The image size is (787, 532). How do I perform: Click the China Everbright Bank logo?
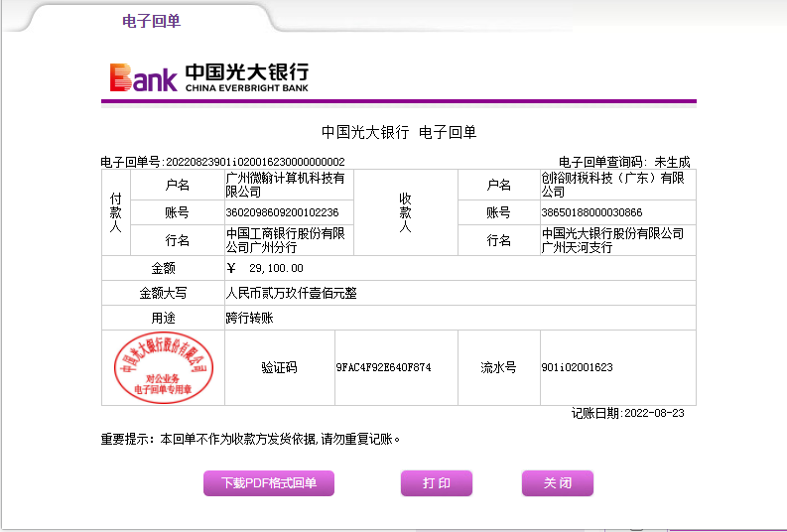(208, 77)
